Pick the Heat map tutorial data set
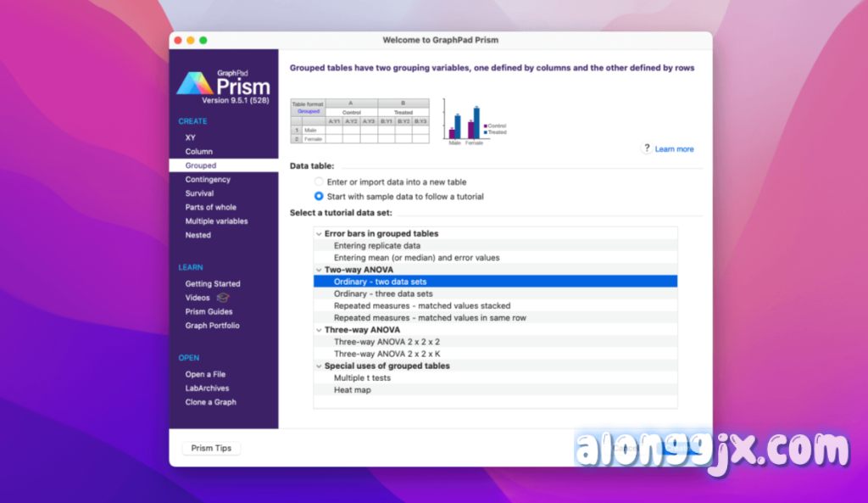 click(x=352, y=390)
